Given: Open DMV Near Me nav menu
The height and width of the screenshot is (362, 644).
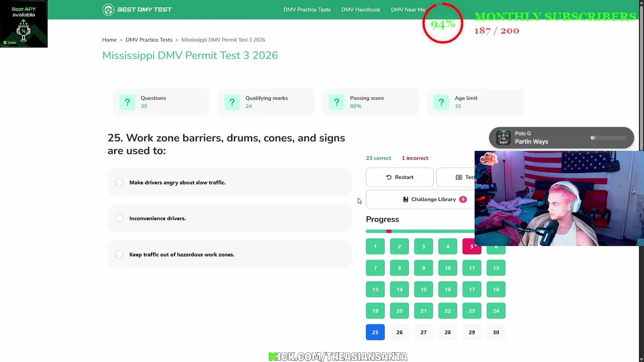Looking at the screenshot, I should 408,10.
